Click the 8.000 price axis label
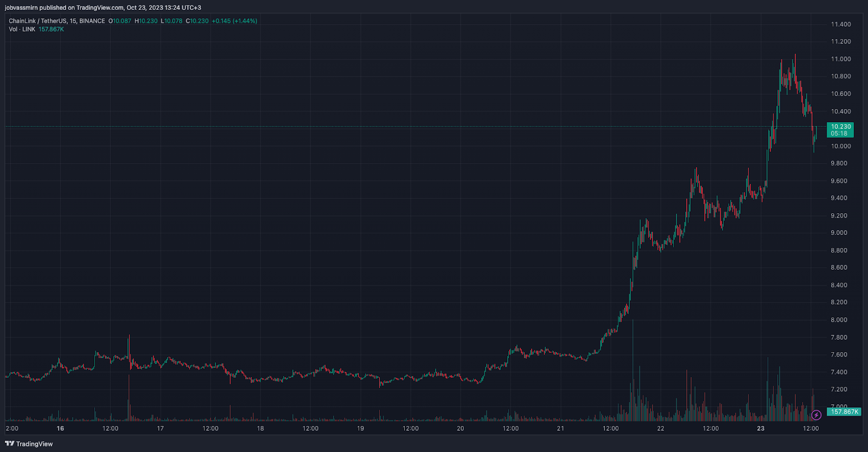 point(839,320)
